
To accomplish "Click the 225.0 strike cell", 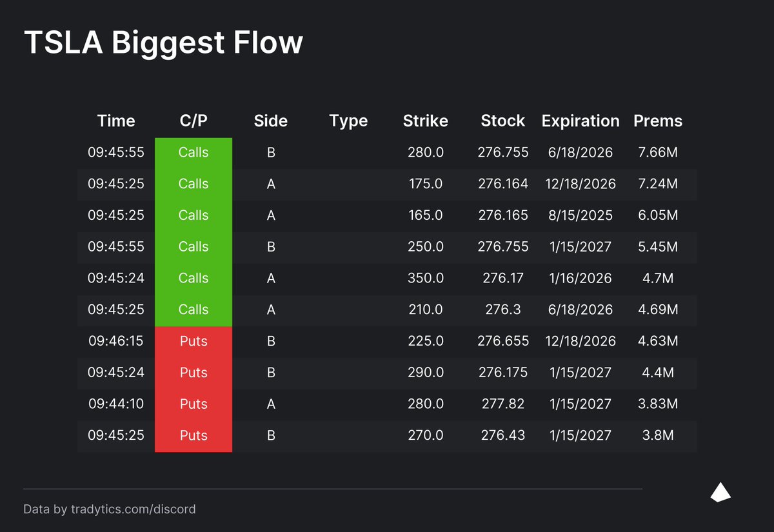I will (426, 341).
